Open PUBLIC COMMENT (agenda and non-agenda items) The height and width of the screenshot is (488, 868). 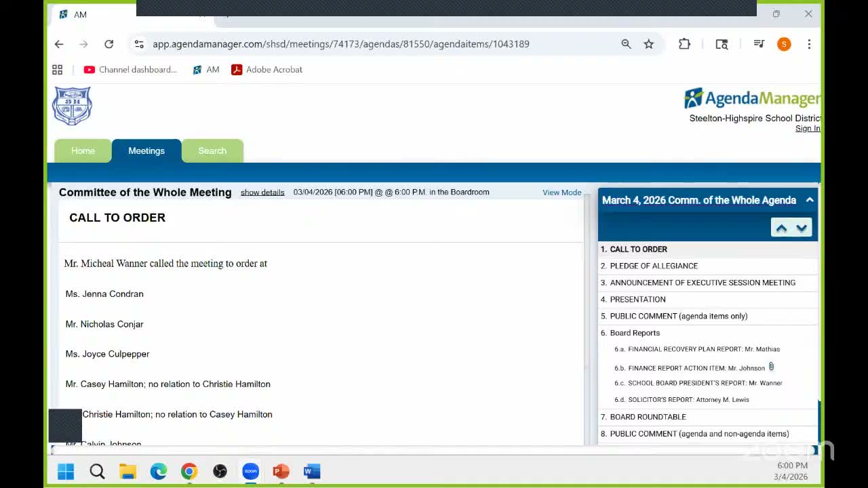point(708,434)
